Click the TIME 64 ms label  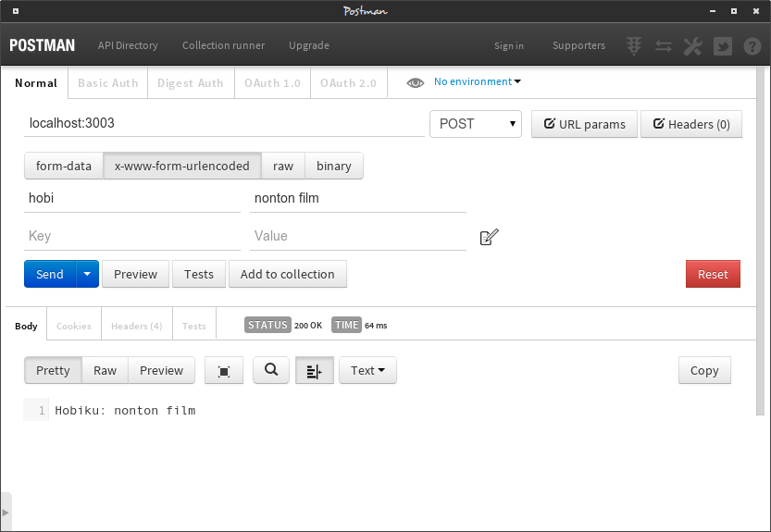359,325
